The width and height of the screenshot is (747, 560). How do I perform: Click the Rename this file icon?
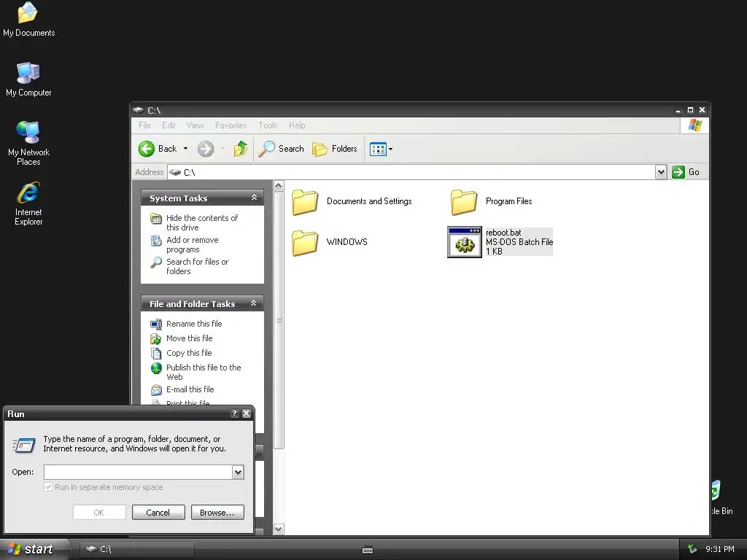point(156,324)
